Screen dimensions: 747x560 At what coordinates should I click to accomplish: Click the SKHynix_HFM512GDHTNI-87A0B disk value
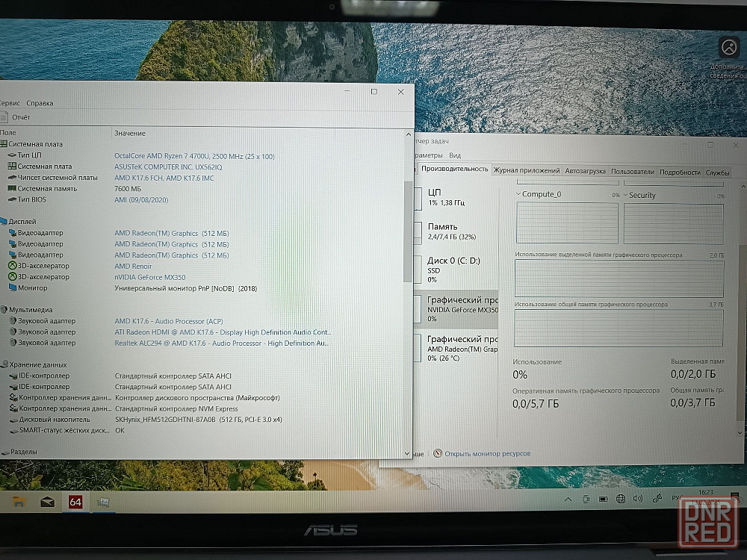[198, 420]
